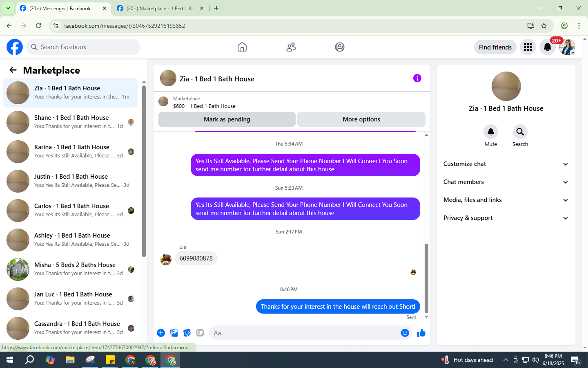Open Chrome profile icon in toolbar
Screen dimensions: 588x368
click(x=564, y=26)
